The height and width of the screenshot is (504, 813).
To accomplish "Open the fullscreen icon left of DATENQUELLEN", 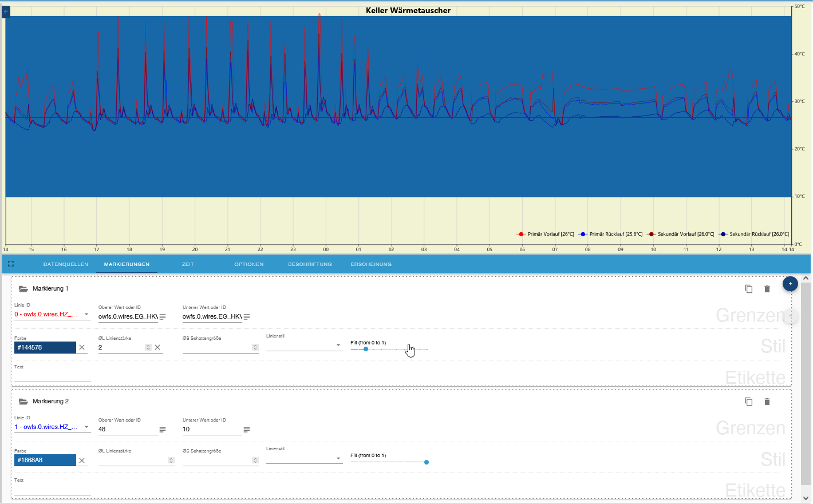I will pos(11,264).
